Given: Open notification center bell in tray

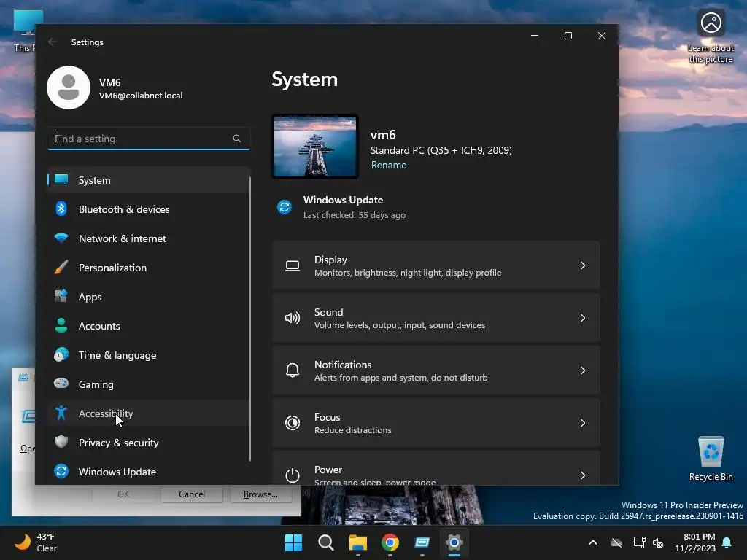Looking at the screenshot, I should click(x=727, y=542).
